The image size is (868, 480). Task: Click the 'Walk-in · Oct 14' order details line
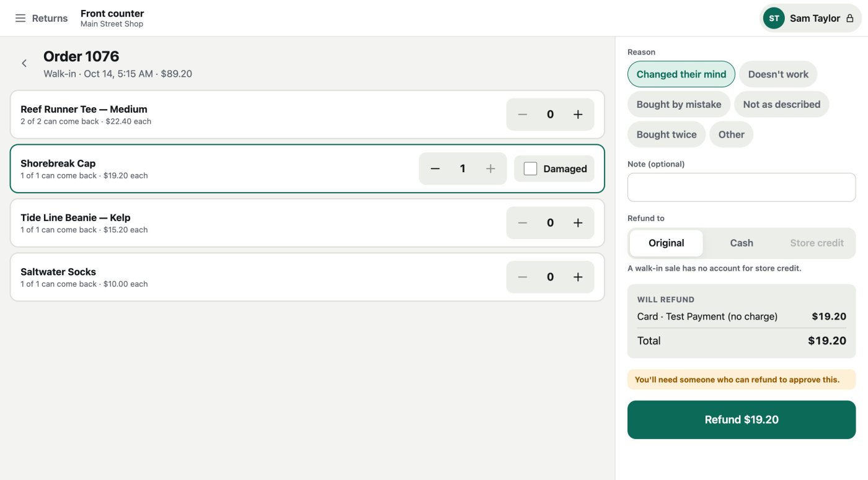click(x=118, y=74)
